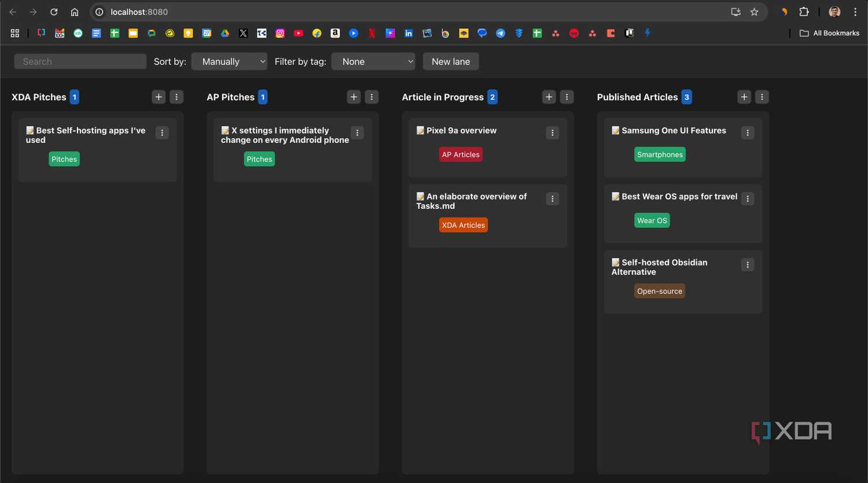This screenshot has width=868, height=483.
Task: Open Published Articles lane options menu
Action: click(x=762, y=97)
